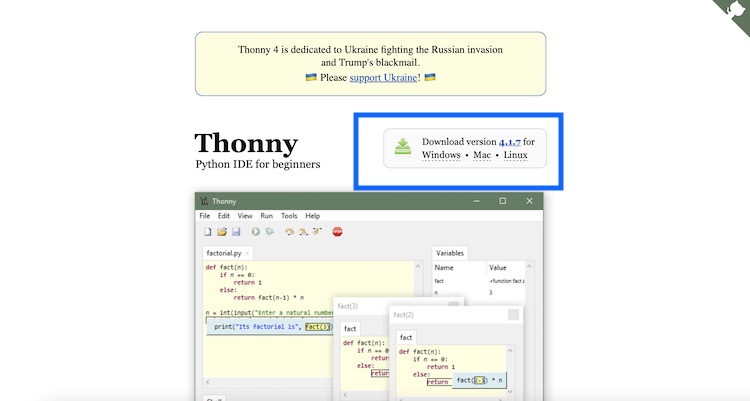Stop execution with the red STOP icon
The height and width of the screenshot is (401, 750).
click(x=337, y=232)
